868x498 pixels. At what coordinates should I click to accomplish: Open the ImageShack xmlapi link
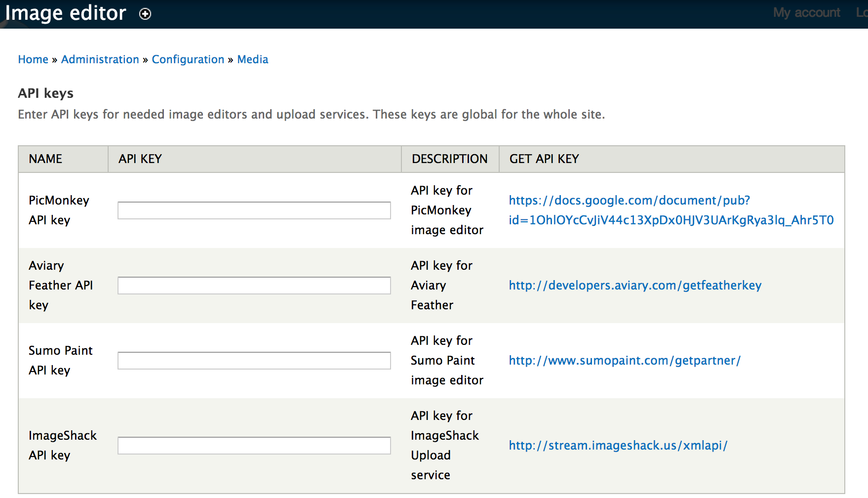[618, 445]
